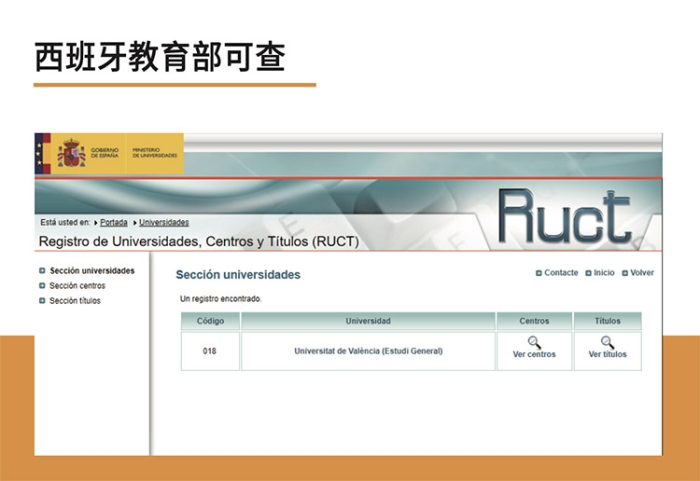Image resolution: width=700 pixels, height=481 pixels.
Task: Open the Universitat de València (Estudi General) entry
Action: (368, 351)
